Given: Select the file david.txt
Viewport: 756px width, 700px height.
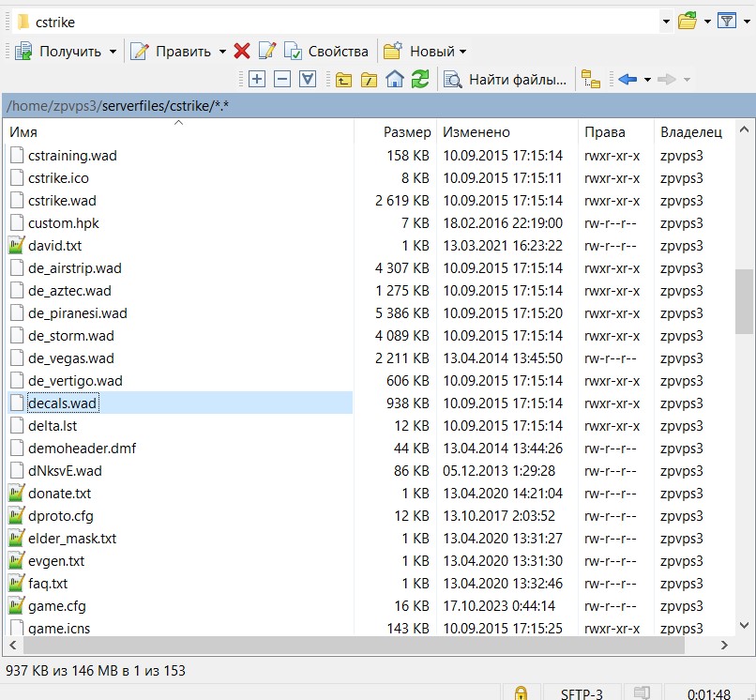Looking at the screenshot, I should tap(55, 246).
